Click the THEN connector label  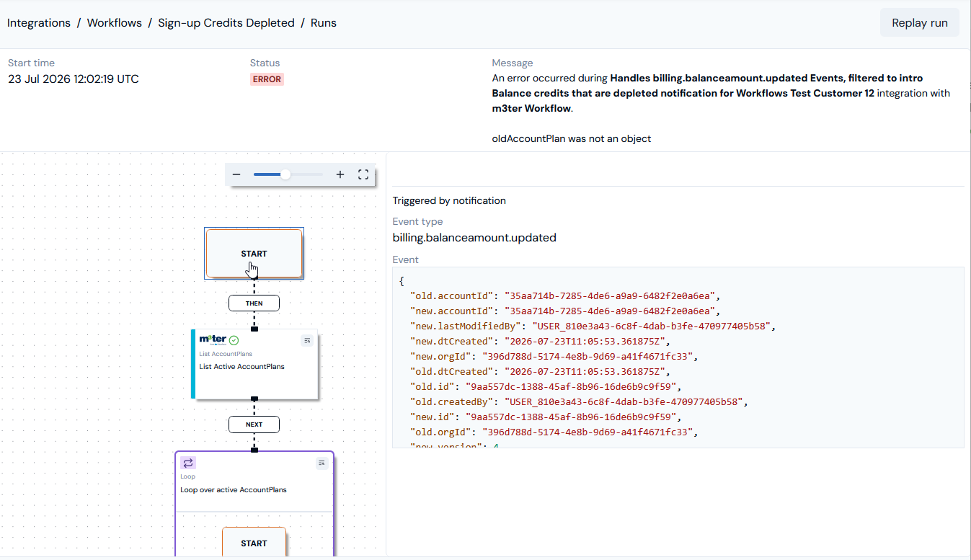click(x=254, y=303)
